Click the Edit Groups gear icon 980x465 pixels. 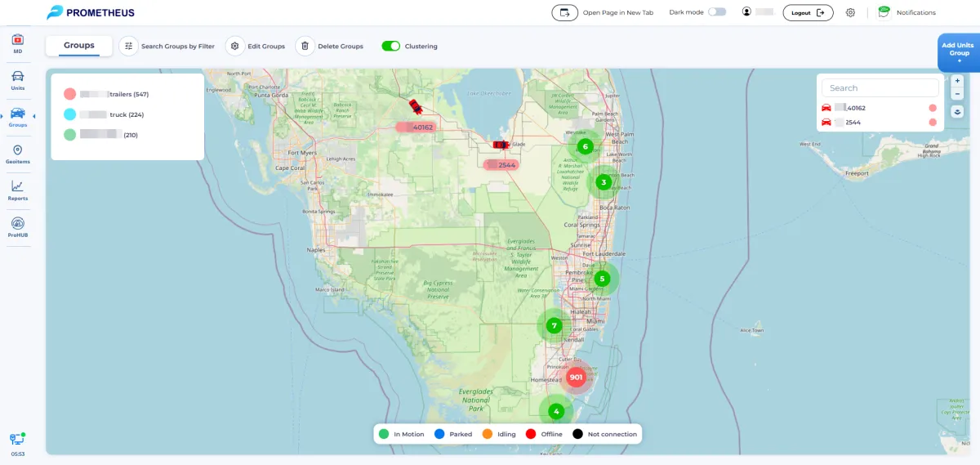235,46
